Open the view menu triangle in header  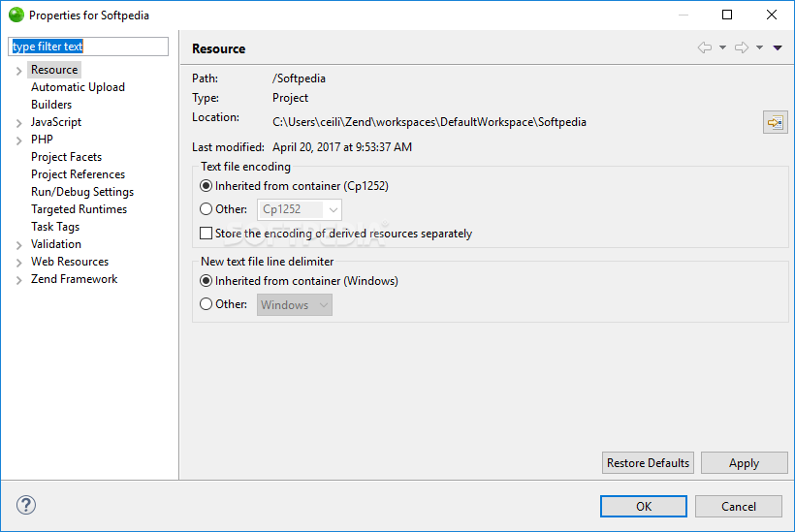tap(778, 47)
